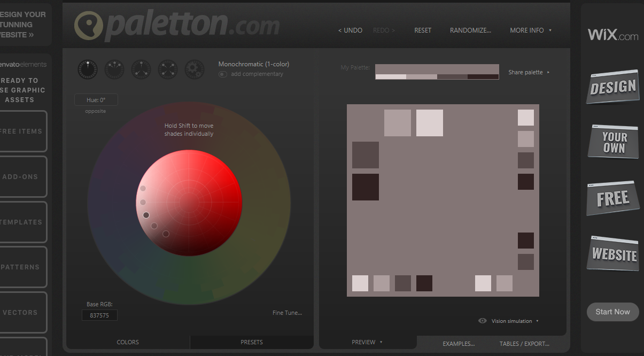Select the Tetrad (4-color) mode icon

[x=168, y=69]
